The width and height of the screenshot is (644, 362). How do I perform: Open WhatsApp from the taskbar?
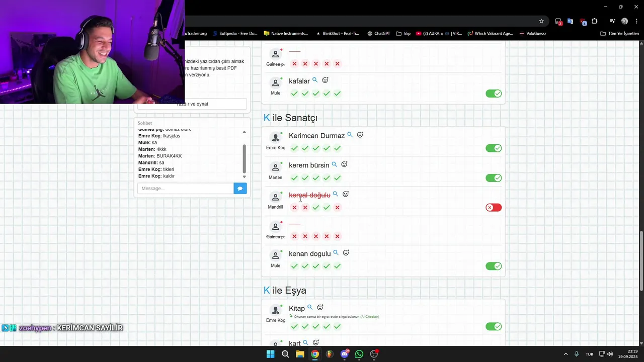(x=359, y=354)
